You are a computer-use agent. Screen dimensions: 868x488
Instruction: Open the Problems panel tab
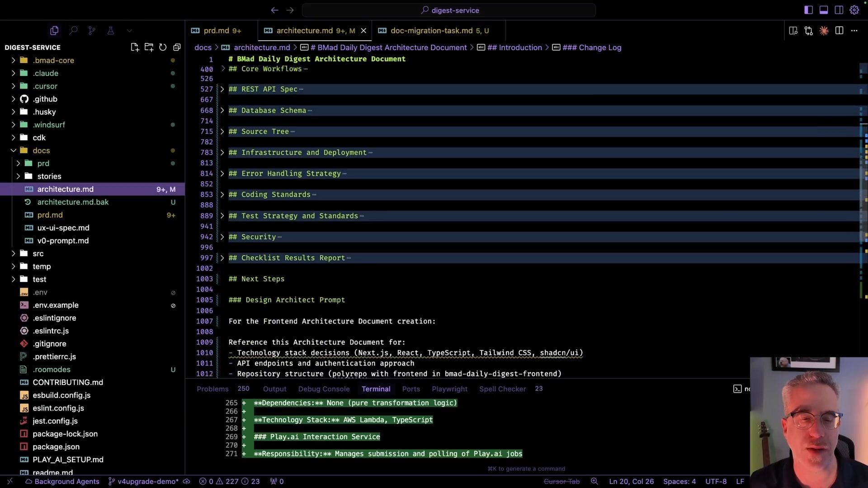(212, 389)
